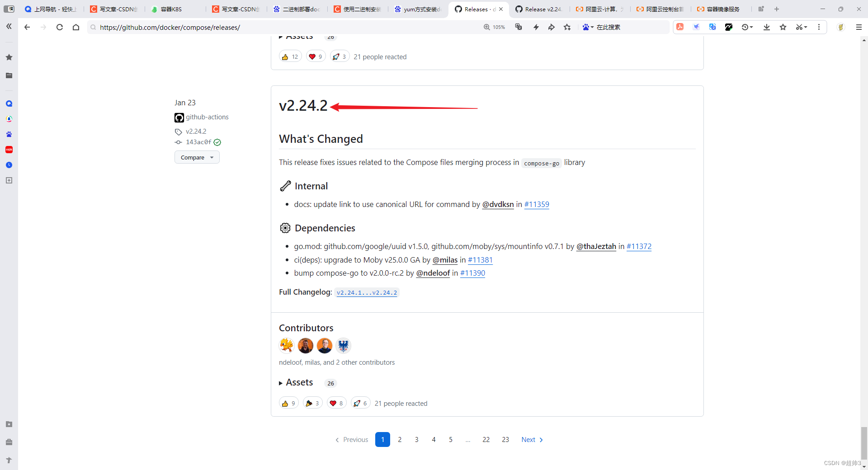Image resolution: width=868 pixels, height=470 pixels.
Task: Open the v2.24.1...v2.24.2 changelog link
Action: pyautogui.click(x=367, y=292)
